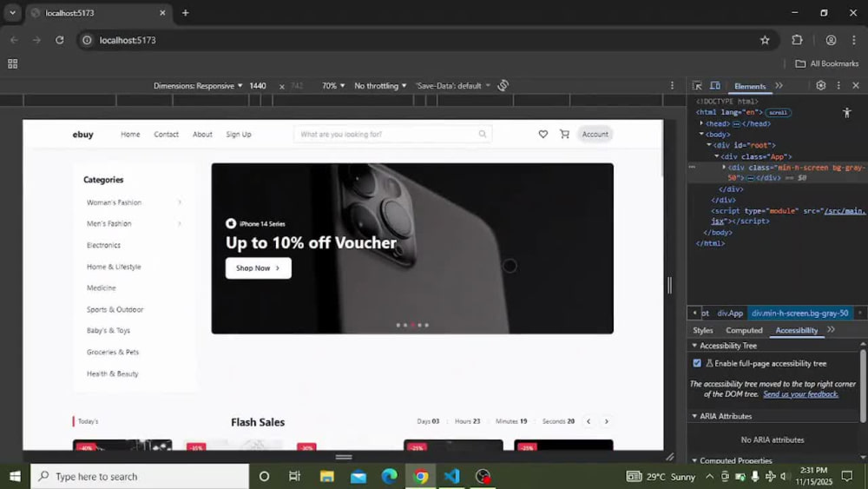Toggle Enable full-page accessibility tree checkbox
The image size is (868, 489).
[697, 363]
